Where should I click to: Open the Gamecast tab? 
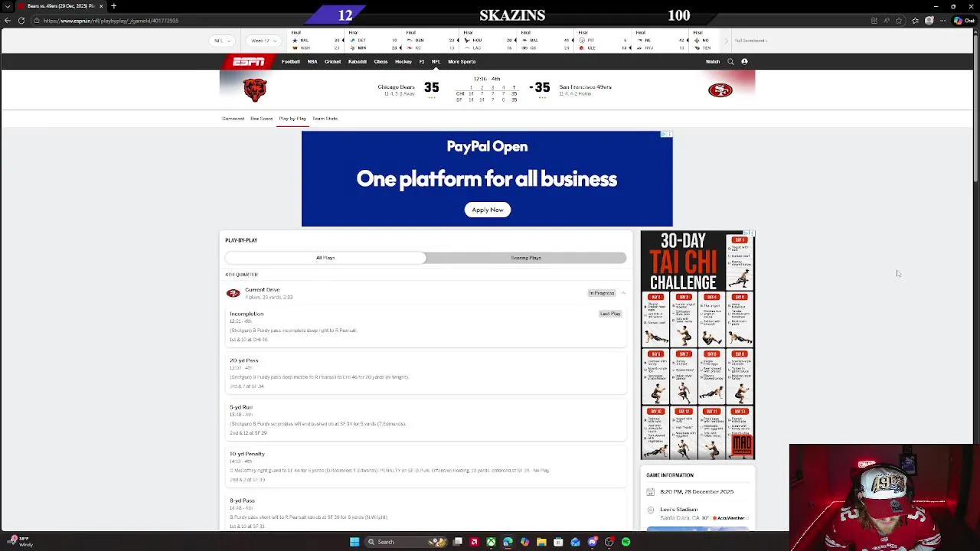tap(233, 119)
